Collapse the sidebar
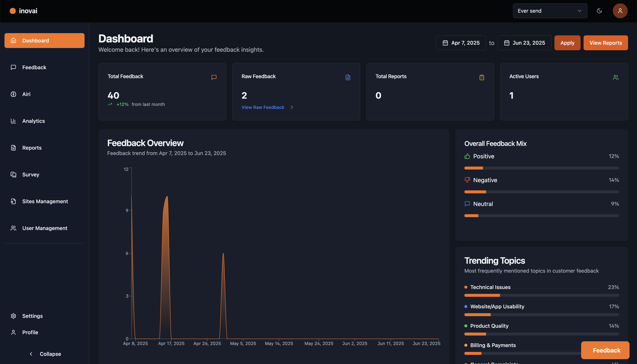Image resolution: width=637 pixels, height=364 pixels. click(45, 354)
